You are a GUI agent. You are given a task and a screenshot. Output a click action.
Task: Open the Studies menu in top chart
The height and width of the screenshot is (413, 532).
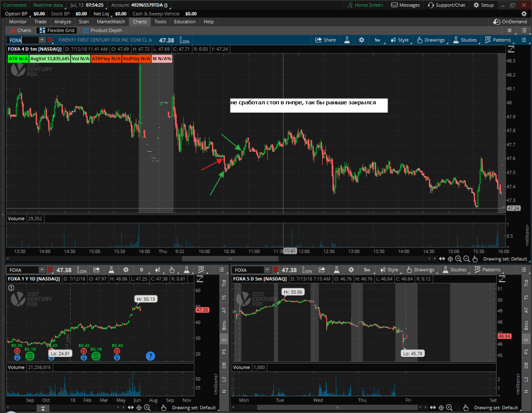tap(461, 40)
